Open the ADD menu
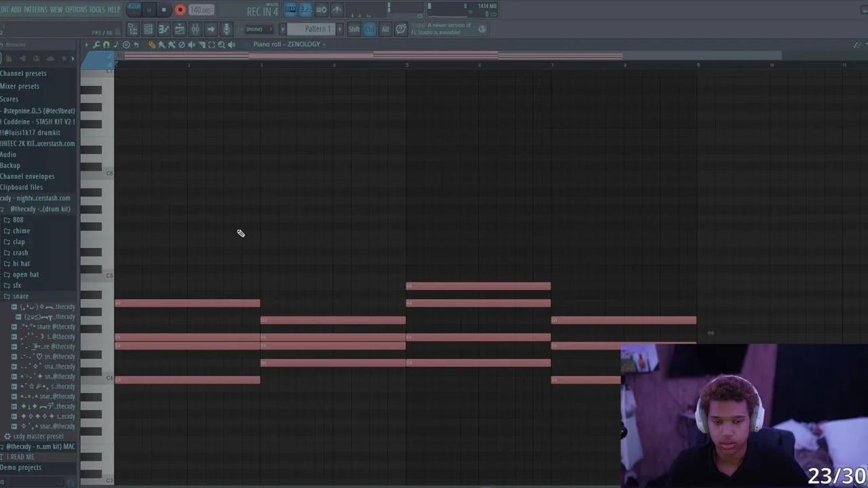 [16, 9]
